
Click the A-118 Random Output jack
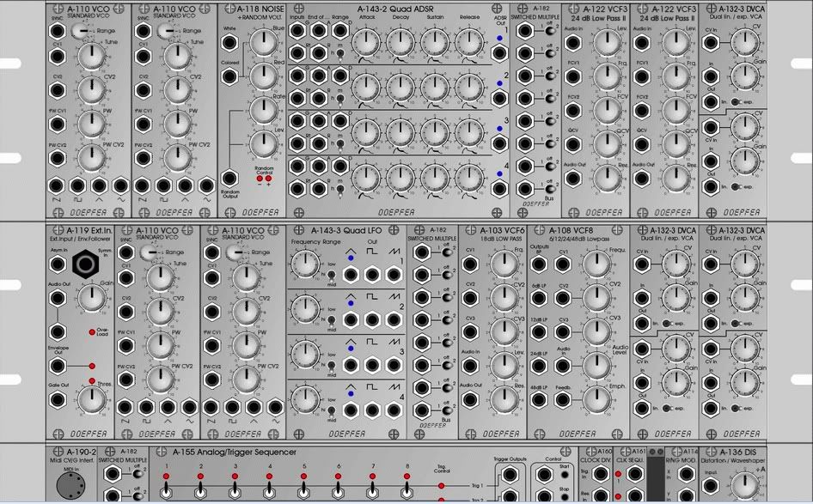click(229, 179)
